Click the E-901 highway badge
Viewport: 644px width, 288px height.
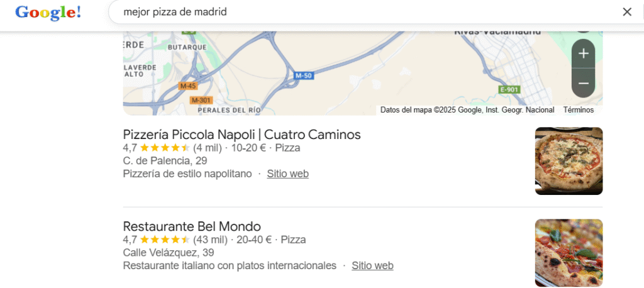pos(509,89)
